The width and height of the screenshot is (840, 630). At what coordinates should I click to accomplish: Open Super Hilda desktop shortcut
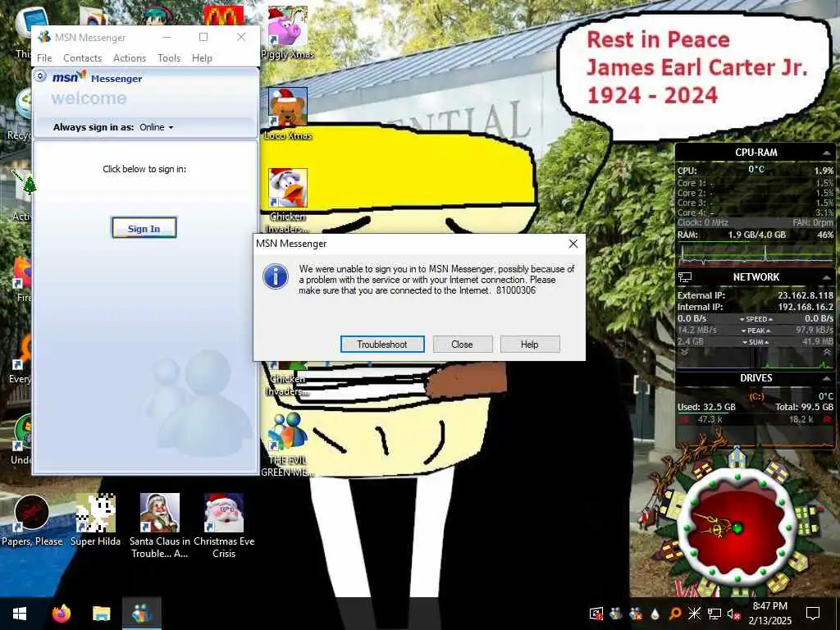coord(95,519)
